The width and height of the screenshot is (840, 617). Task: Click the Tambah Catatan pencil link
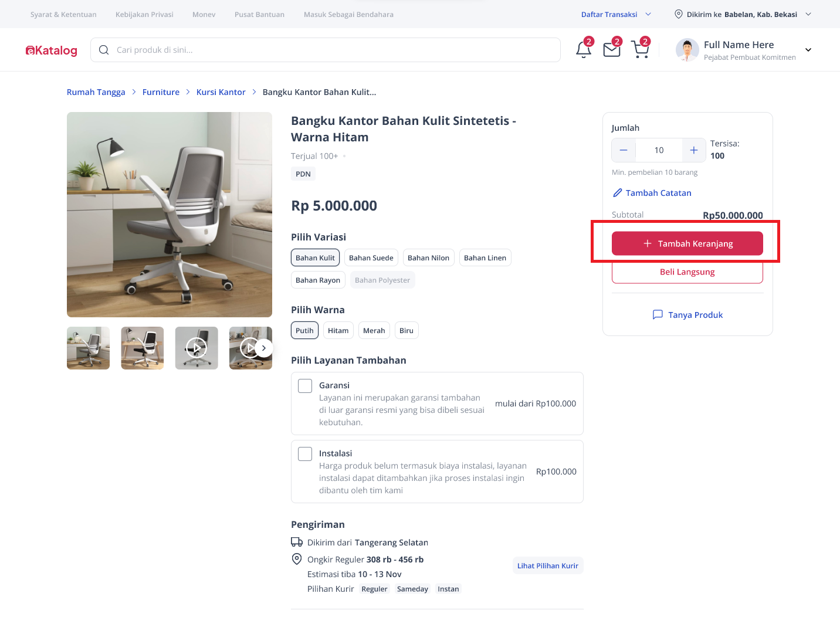coord(652,193)
